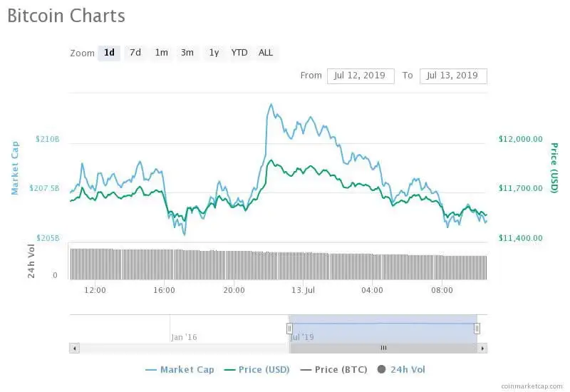Screen dimensions: 570x392
Task: Select the 1d zoom range
Action: click(x=109, y=53)
